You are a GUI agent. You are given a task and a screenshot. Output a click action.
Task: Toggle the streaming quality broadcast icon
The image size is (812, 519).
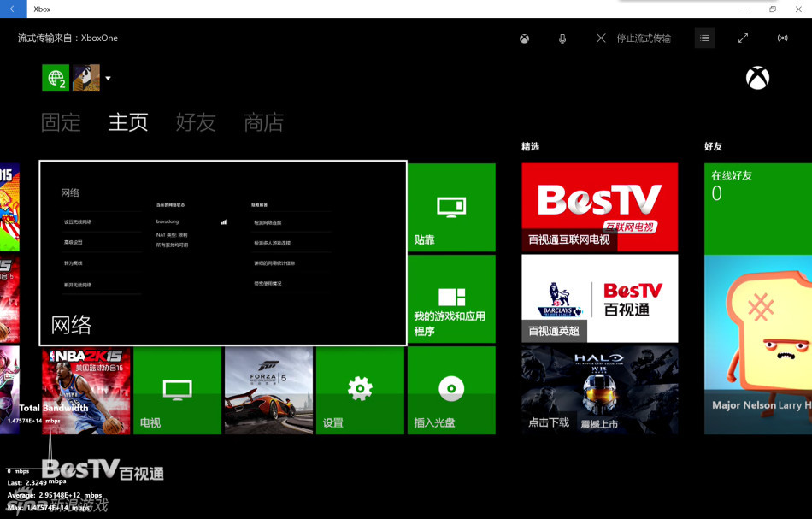coord(782,38)
